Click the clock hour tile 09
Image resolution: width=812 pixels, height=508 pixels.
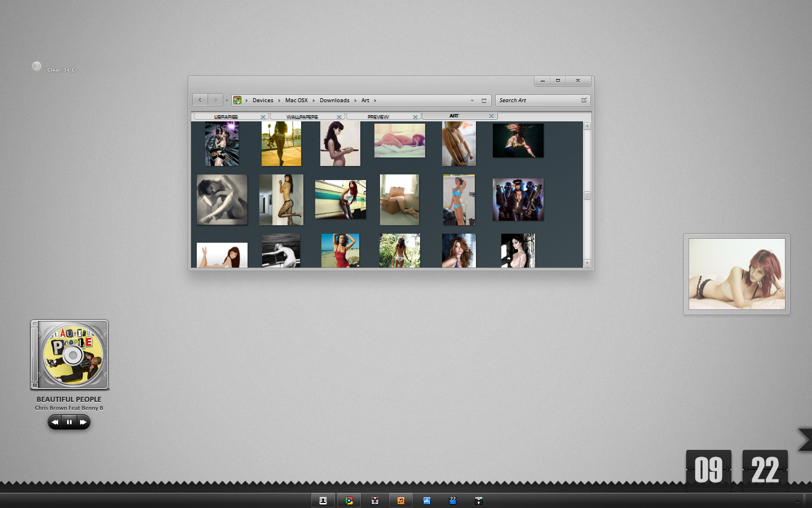tap(709, 470)
